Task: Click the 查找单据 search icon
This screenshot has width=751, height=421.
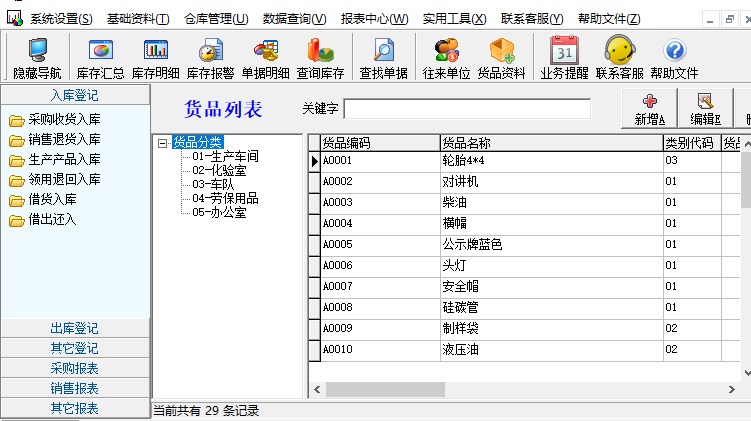Action: [384, 57]
